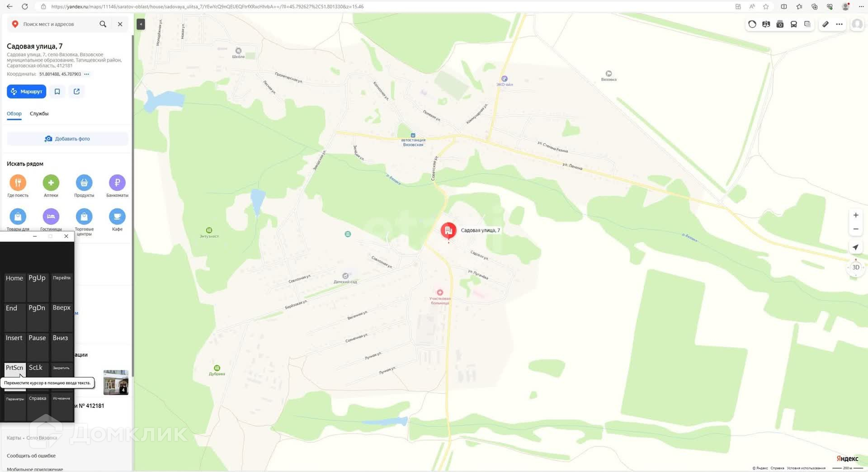Open photos layer with camera icon
This screenshot has width=868, height=472.
780,24
